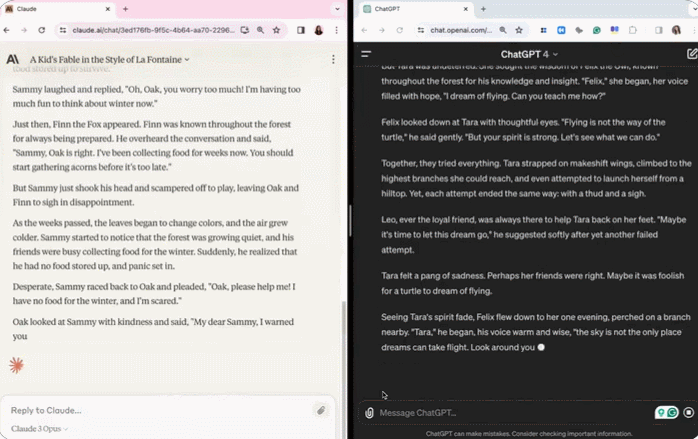Image resolution: width=698 pixels, height=439 pixels.
Task: Open new tab next to ChatGPT tab
Action: pos(483,9)
